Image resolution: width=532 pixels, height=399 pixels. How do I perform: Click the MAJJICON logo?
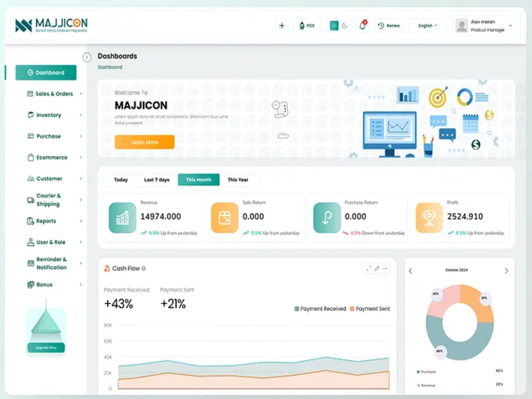coord(52,25)
